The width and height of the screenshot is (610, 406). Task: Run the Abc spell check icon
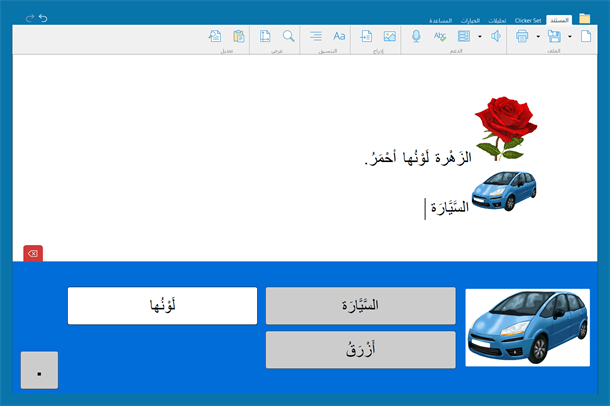click(440, 36)
